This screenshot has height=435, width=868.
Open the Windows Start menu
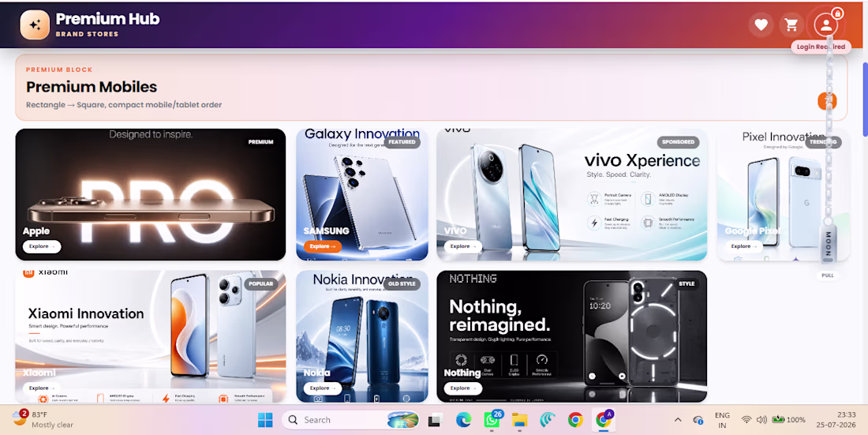[265, 420]
